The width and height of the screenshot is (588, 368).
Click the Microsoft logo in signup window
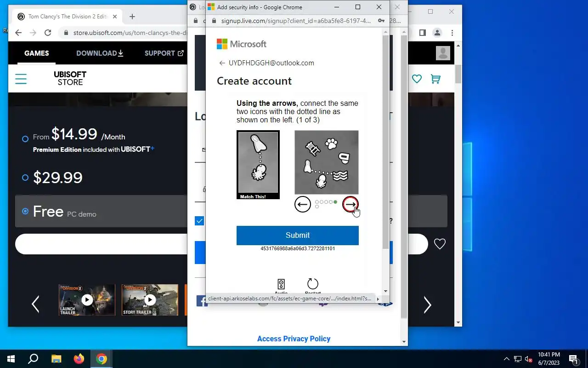(242, 44)
